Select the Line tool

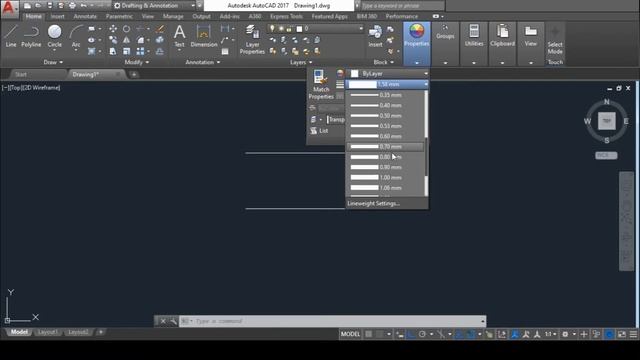tap(11, 36)
